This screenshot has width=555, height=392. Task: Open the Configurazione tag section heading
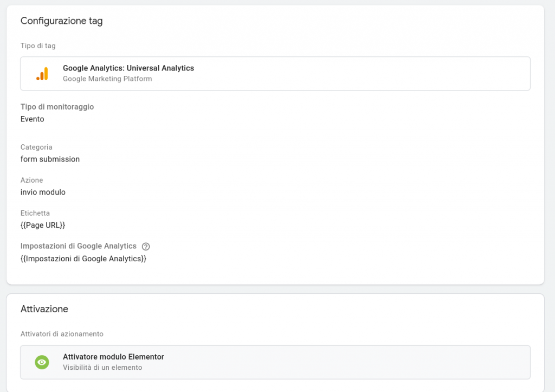pyautogui.click(x=61, y=21)
